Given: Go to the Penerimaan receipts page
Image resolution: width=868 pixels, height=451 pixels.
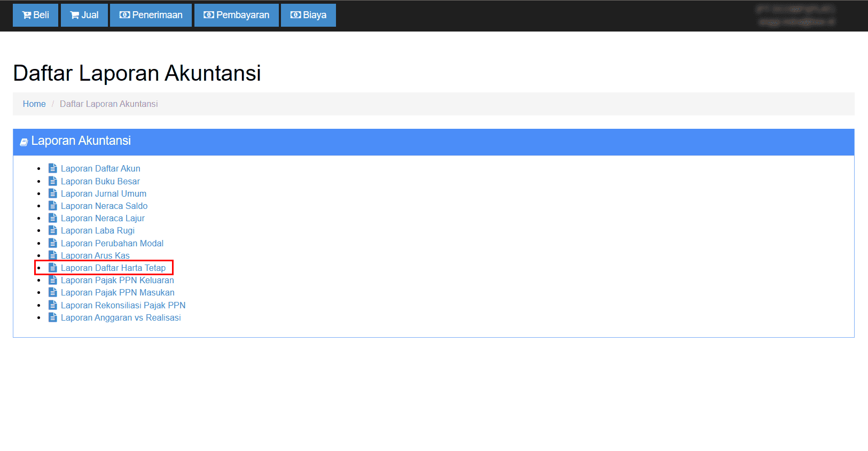Looking at the screenshot, I should [151, 15].
